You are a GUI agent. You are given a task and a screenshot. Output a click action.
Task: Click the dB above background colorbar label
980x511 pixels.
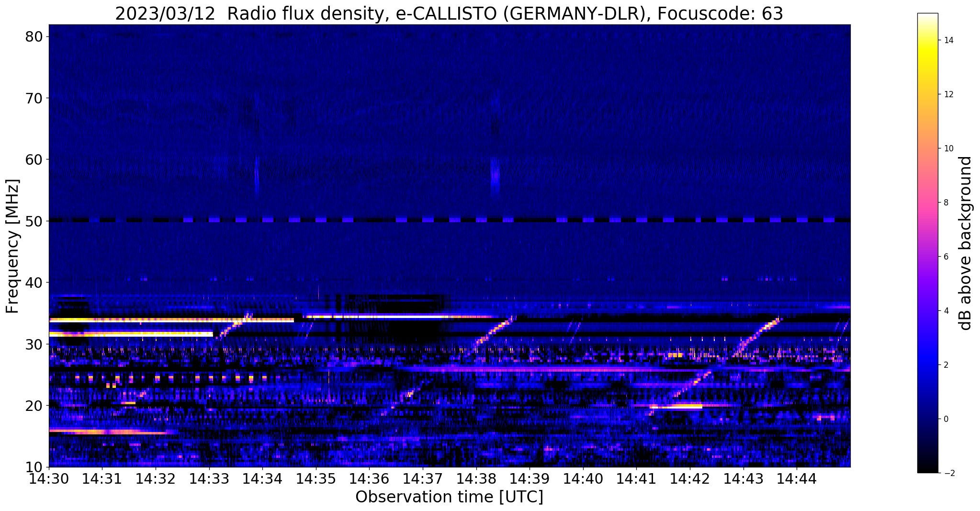[965, 243]
